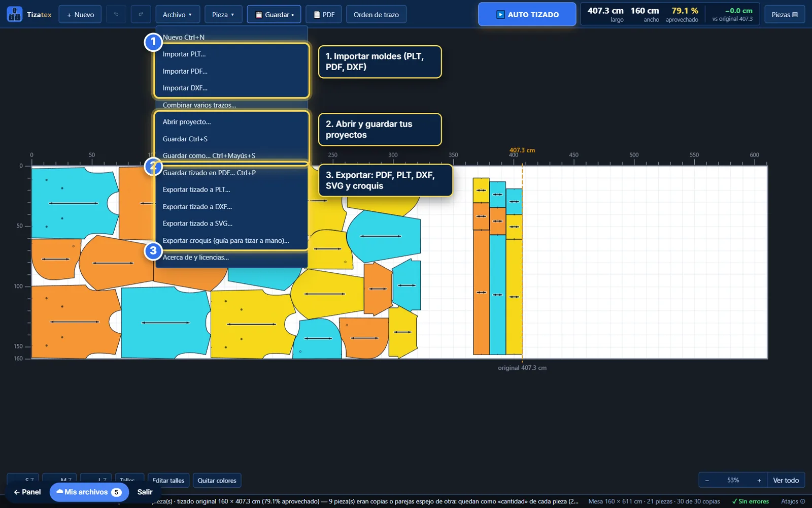Click the 79.1 % aprovechado readout
This screenshot has width=812, height=508.
683,14
